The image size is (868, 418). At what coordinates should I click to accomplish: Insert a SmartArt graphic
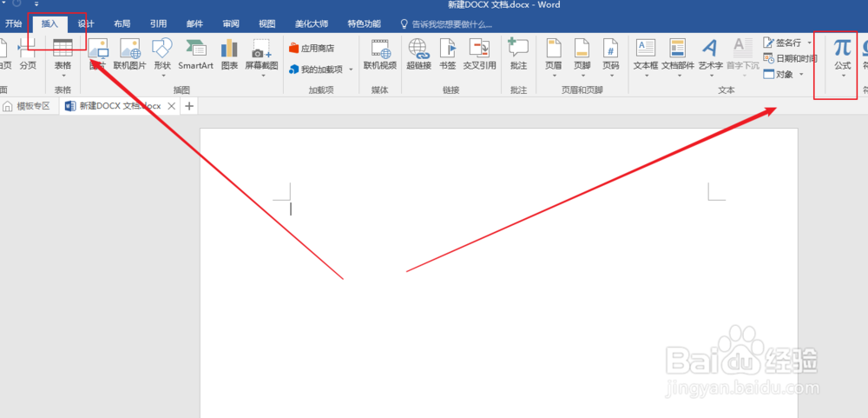tap(195, 55)
